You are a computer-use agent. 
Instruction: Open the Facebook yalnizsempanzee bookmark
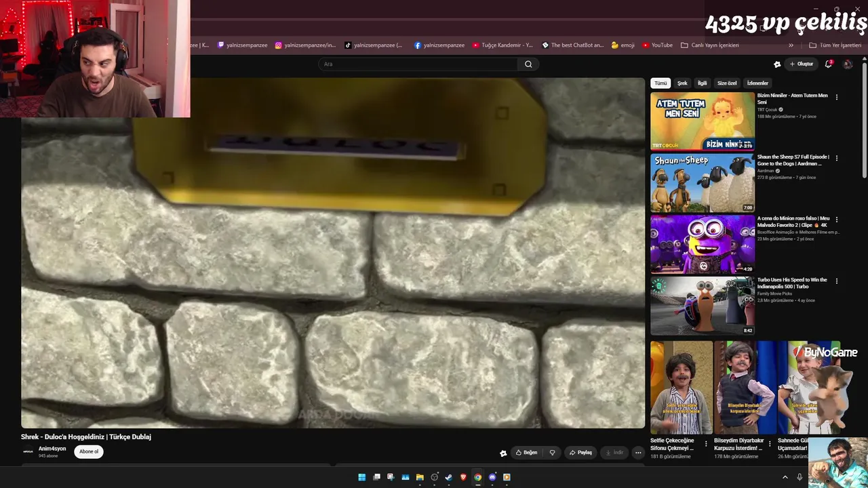click(x=439, y=45)
